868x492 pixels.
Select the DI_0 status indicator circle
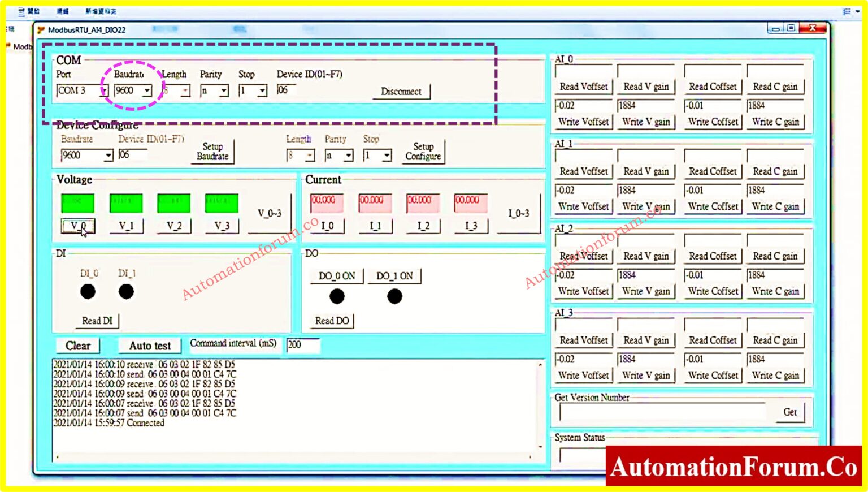pyautogui.click(x=88, y=291)
